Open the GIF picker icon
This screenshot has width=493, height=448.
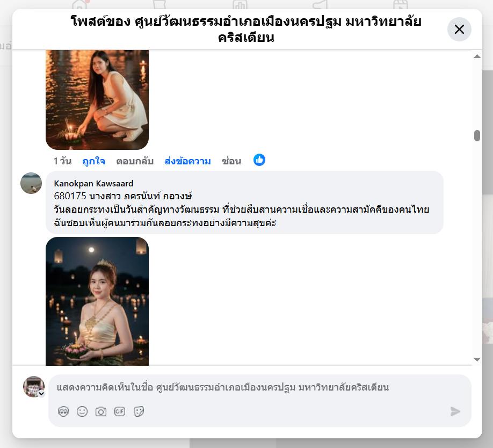click(120, 411)
